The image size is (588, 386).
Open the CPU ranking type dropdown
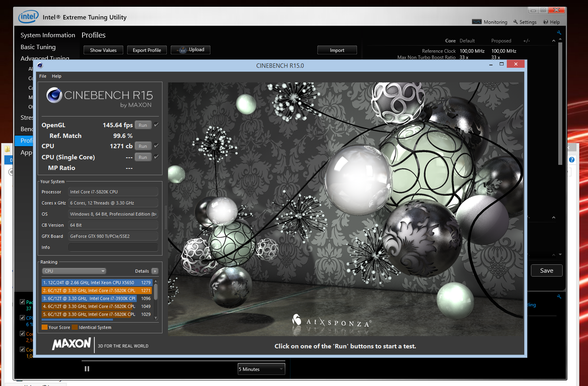pos(74,271)
